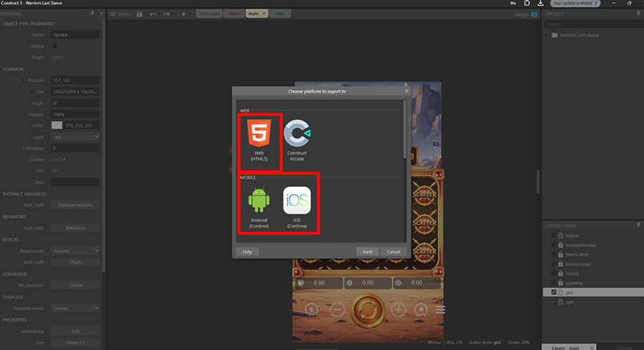Click the download/install icon in the title bar
The image size is (644, 350).
tap(540, 4)
